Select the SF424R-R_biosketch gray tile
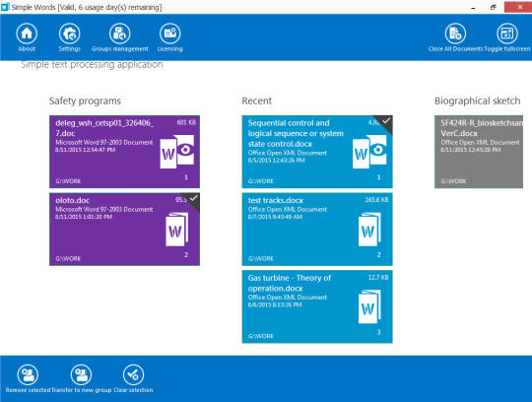532x402 pixels. [479, 152]
